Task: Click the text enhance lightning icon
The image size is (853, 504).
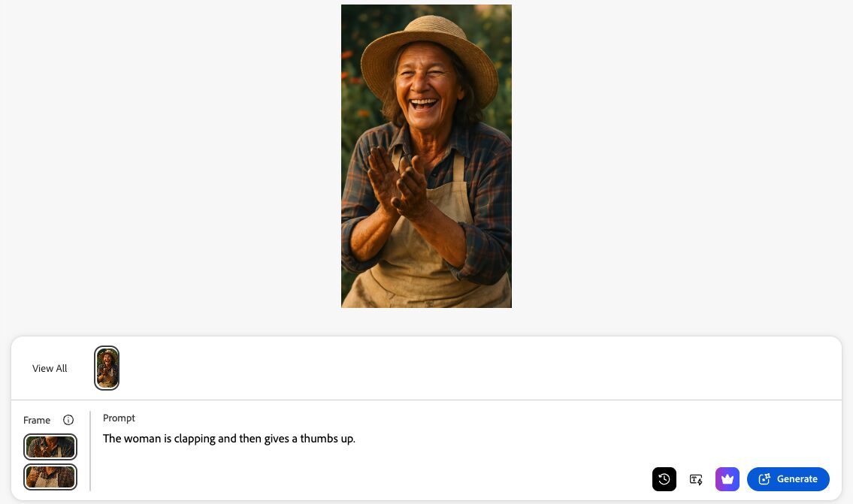Action: pos(696,479)
